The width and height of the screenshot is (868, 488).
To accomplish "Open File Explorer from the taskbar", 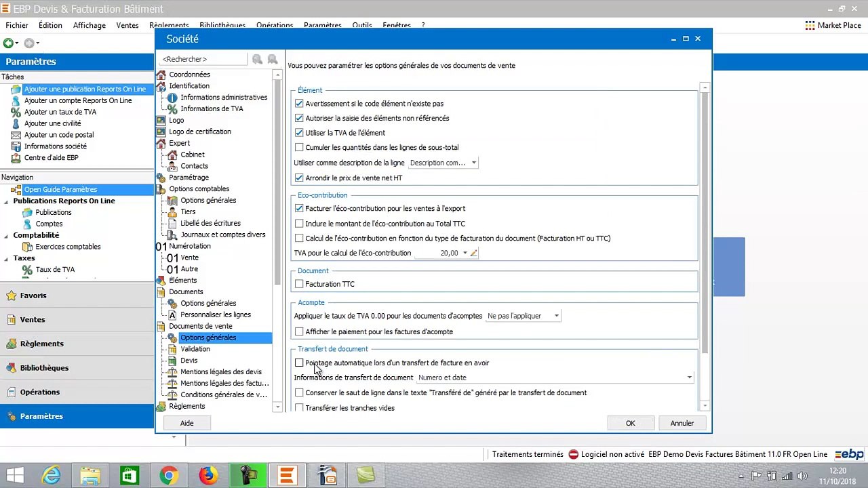I will click(x=90, y=475).
